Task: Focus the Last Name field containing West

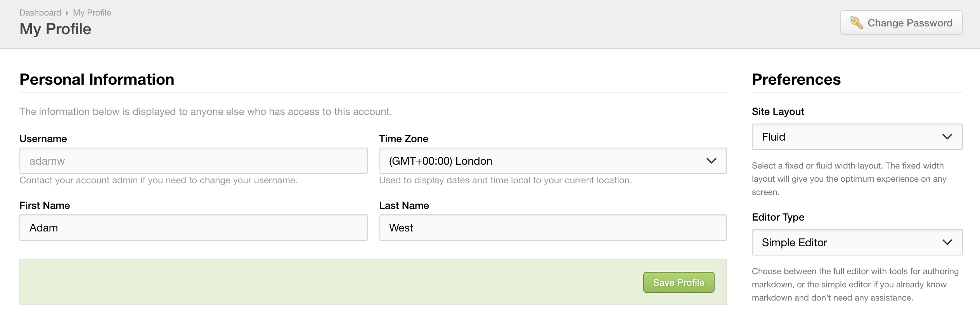Action: click(x=553, y=227)
